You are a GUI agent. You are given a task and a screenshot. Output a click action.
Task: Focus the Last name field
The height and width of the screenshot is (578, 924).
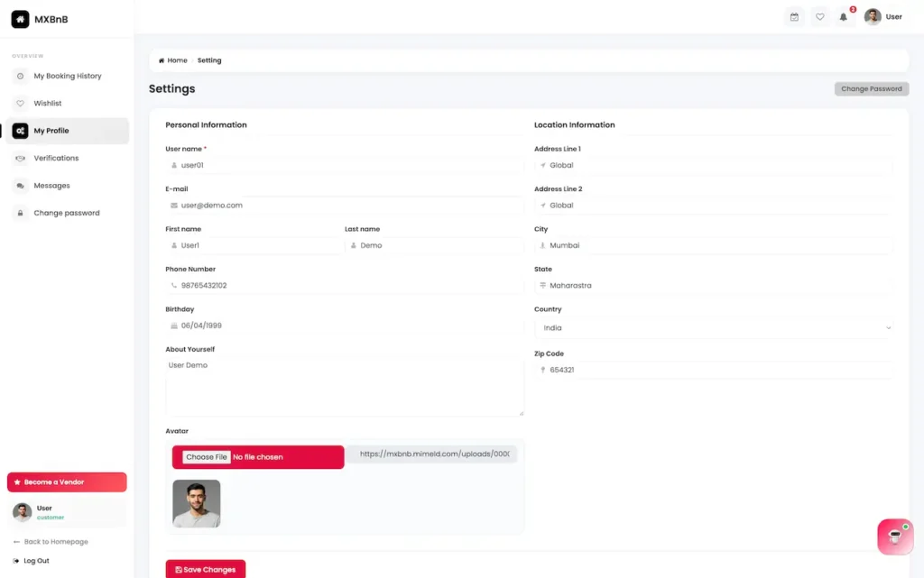434,245
